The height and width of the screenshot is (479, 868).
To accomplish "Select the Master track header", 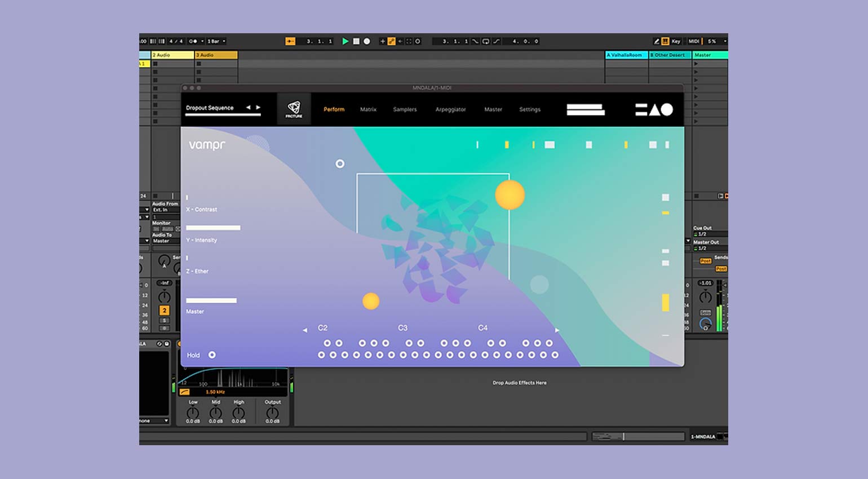I will (710, 55).
